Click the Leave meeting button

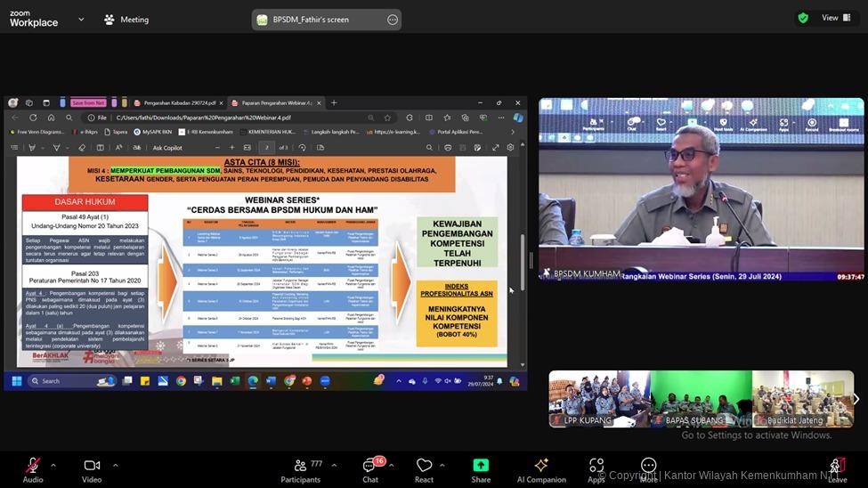pos(837,468)
